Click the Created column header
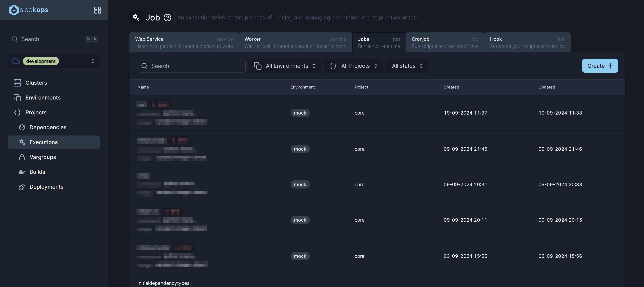This screenshot has height=287, width=644. [451, 87]
